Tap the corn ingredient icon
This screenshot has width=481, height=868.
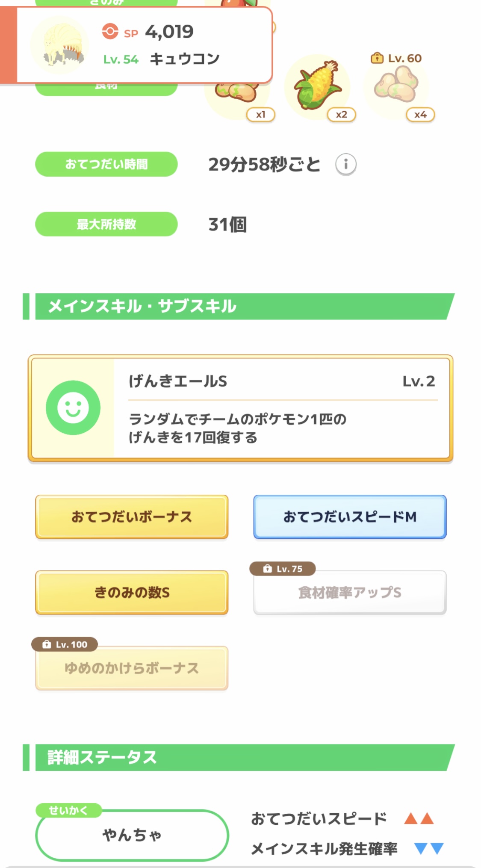(x=318, y=85)
